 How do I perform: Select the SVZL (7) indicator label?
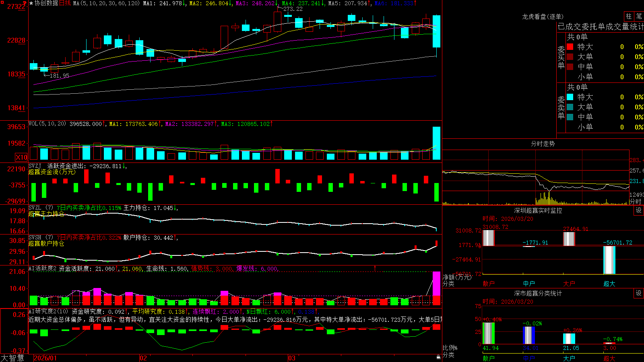coord(41,208)
